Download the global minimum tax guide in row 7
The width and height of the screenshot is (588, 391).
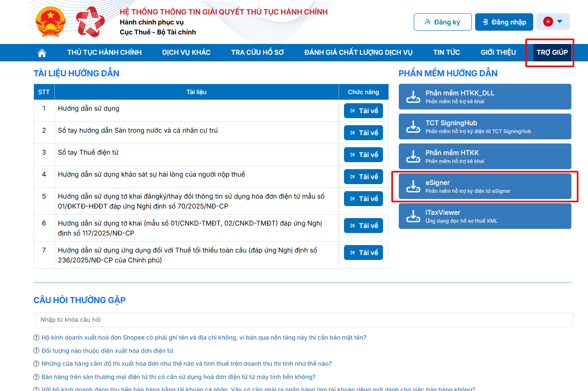pyautogui.click(x=364, y=253)
